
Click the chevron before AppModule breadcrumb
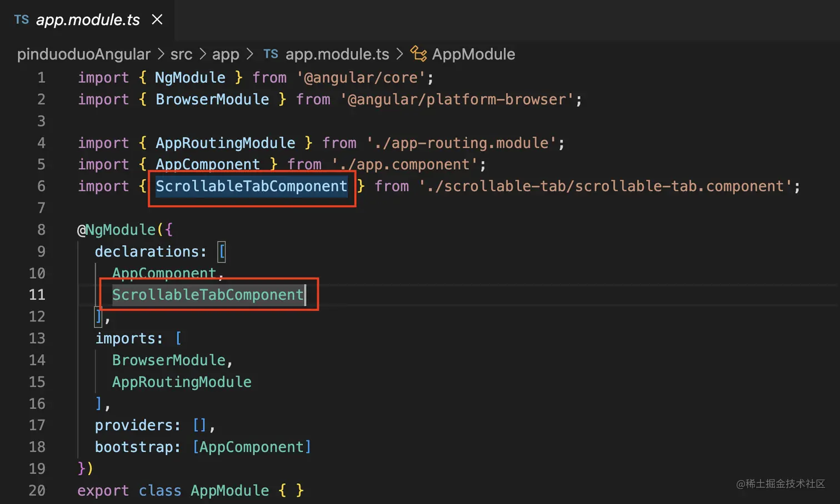(399, 54)
